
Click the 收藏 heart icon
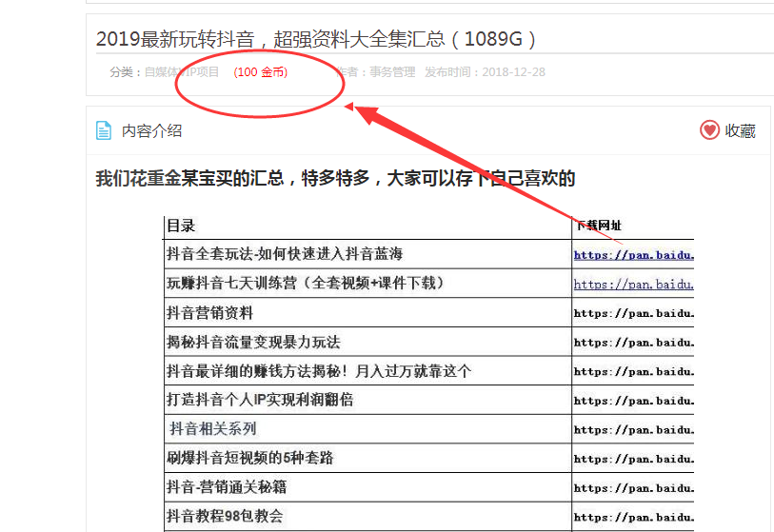[709, 130]
